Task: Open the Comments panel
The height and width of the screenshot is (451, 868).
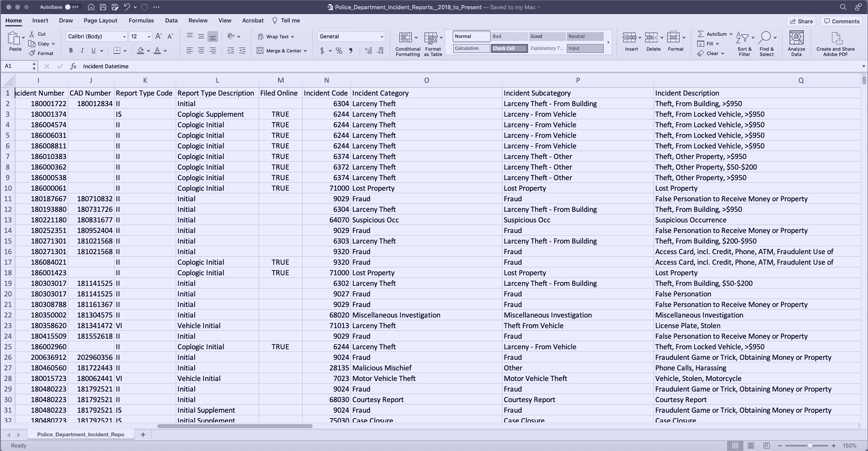Action: 841,21
